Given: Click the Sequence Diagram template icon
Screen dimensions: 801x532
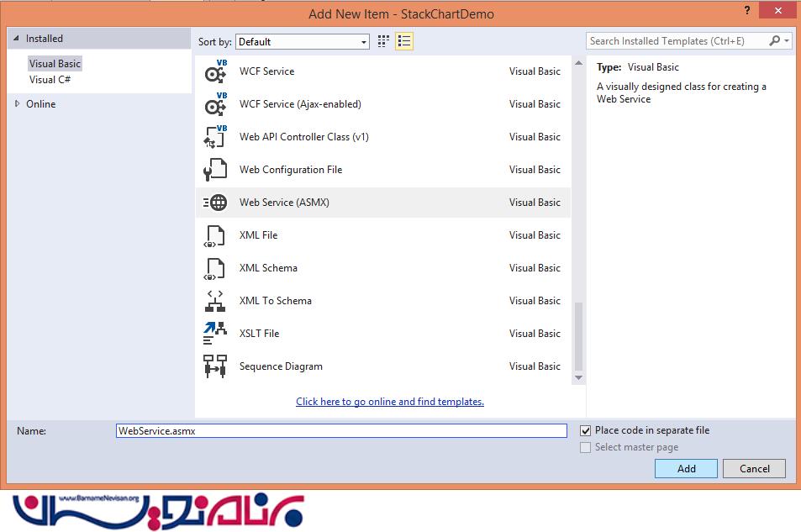Looking at the screenshot, I should tap(215, 366).
